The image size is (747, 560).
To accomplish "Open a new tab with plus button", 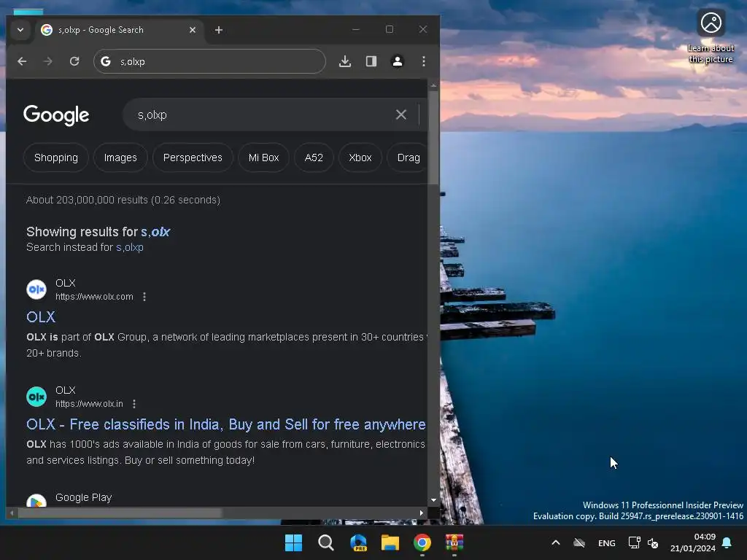I will 219,30.
